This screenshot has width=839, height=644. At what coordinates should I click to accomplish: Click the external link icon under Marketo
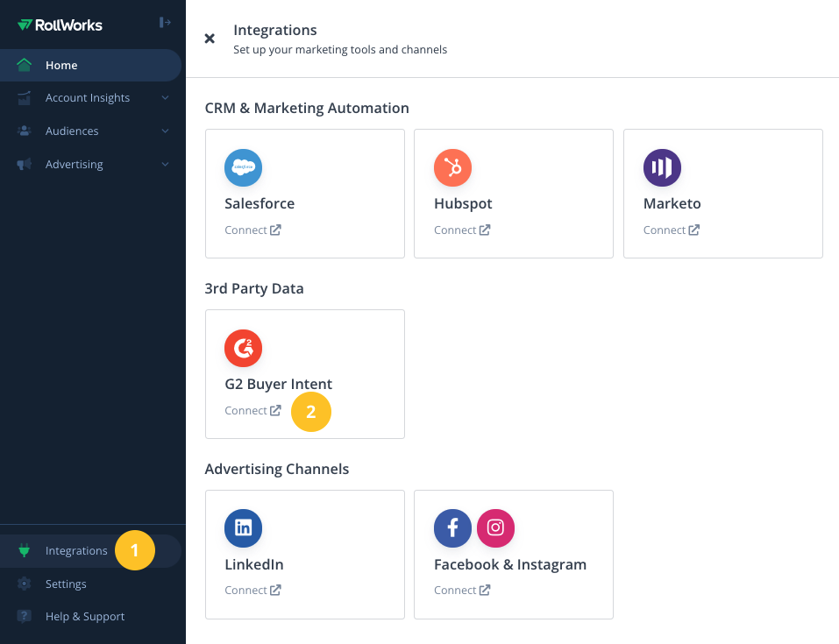(x=694, y=230)
